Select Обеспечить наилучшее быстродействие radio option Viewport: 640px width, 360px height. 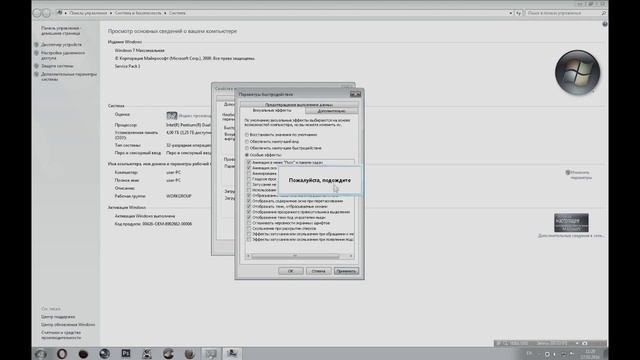pos(247,148)
